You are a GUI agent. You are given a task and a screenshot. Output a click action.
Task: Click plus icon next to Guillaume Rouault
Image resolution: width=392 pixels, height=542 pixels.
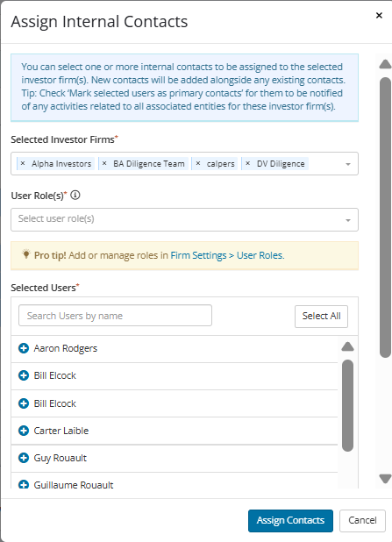click(24, 485)
